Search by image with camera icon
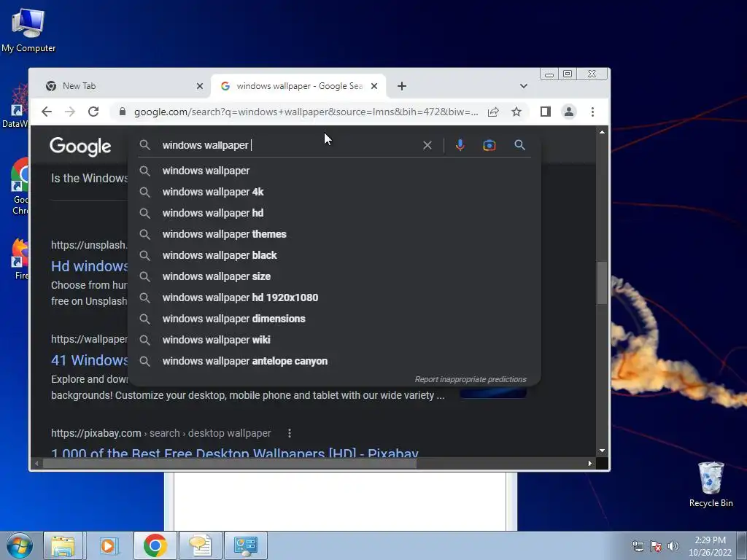Viewport: 747px width, 560px height. pyautogui.click(x=489, y=145)
